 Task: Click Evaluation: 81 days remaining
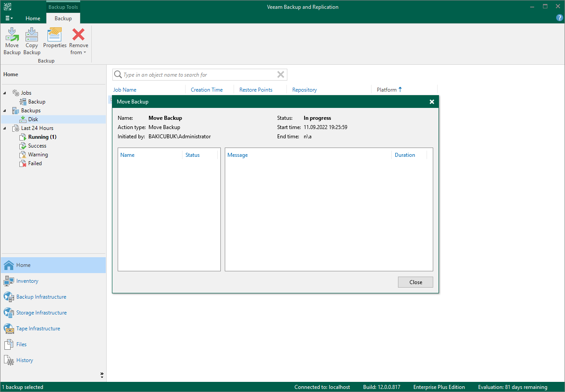tap(513, 387)
